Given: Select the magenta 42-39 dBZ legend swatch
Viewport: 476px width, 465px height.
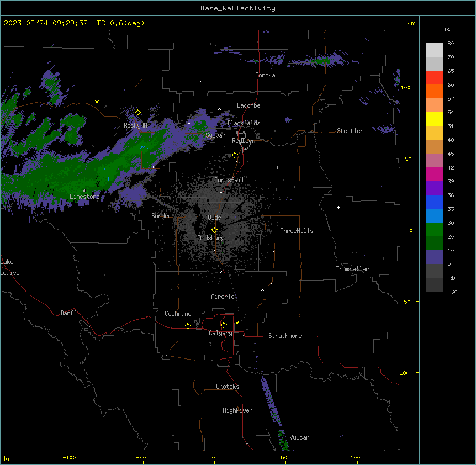Looking at the screenshot, I should [434, 175].
